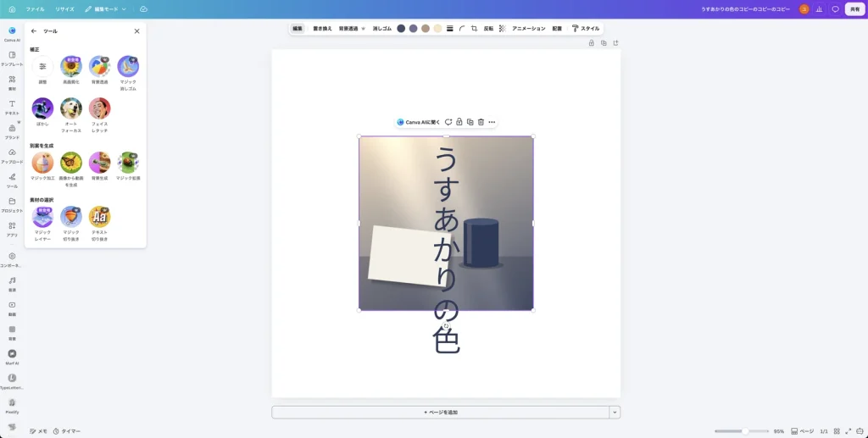Select the 背景透過 tool in panel
The height and width of the screenshot is (438, 868).
click(x=100, y=70)
